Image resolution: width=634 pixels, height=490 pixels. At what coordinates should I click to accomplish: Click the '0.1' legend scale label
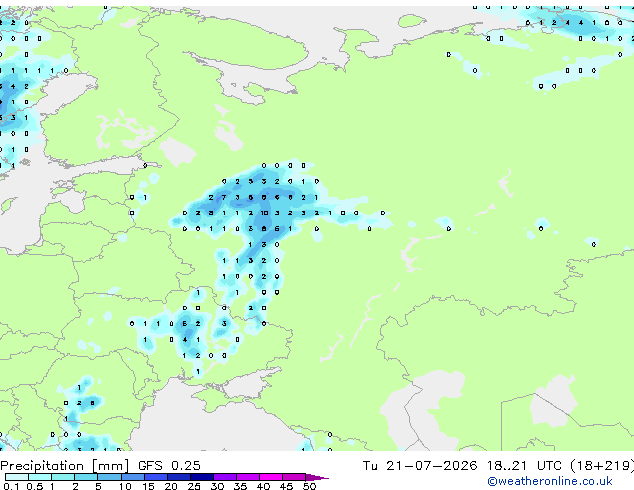coord(11,486)
